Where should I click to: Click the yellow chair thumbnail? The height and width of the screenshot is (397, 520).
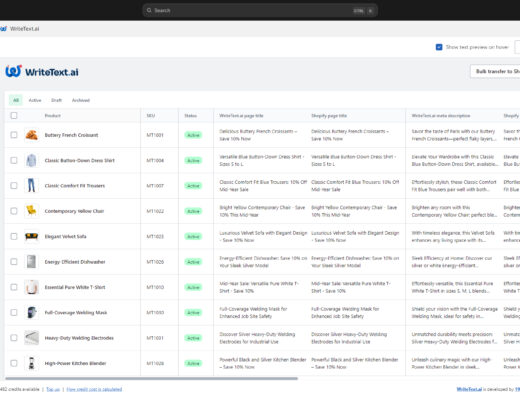pos(31,211)
